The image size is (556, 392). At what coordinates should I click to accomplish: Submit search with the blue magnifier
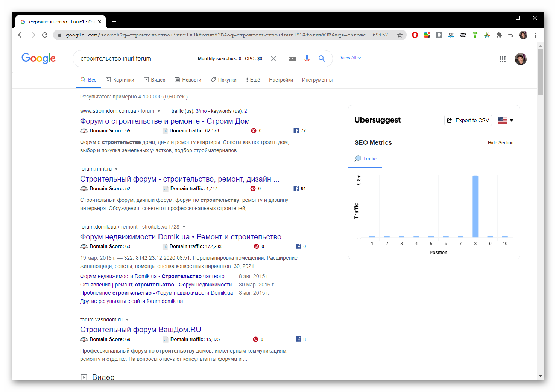coord(322,59)
